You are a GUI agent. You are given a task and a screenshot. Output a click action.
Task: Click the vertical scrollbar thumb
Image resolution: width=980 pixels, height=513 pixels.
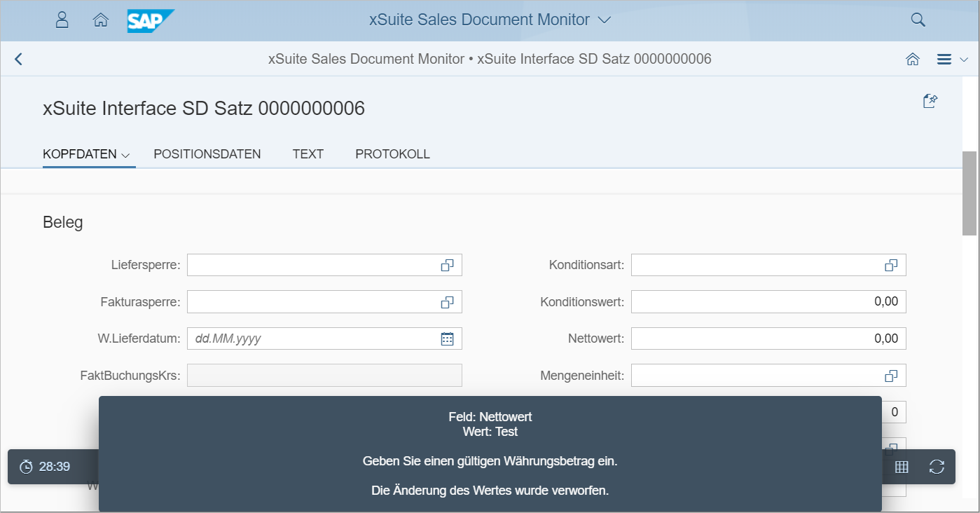[x=969, y=193]
